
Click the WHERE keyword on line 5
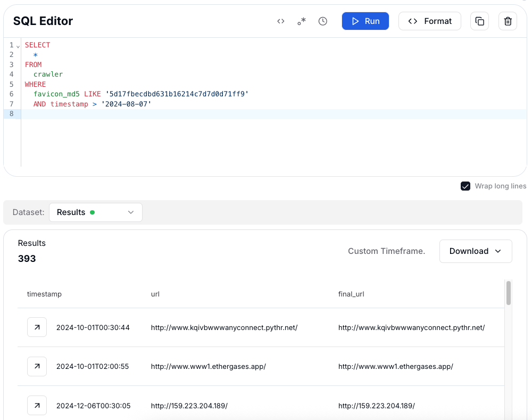pos(35,84)
